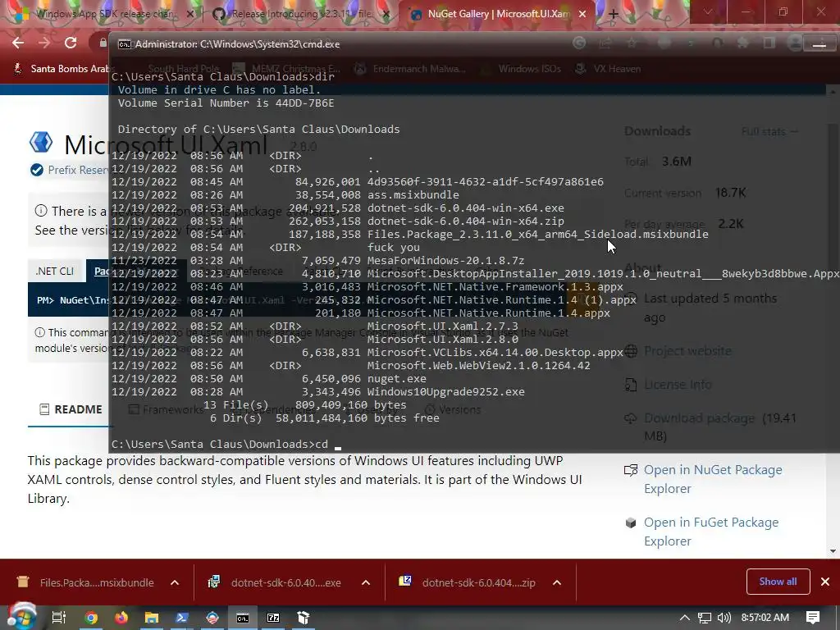This screenshot has width=840, height=630.
Task: Show hidden system tray icons
Action: [685, 618]
